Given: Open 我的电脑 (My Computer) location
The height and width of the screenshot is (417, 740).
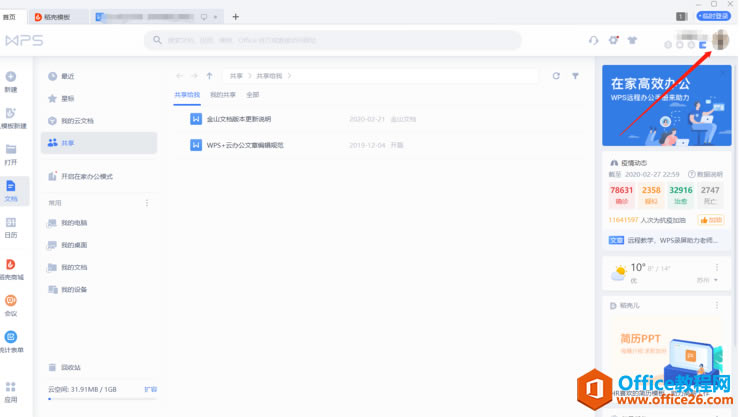Looking at the screenshot, I should pos(74,223).
